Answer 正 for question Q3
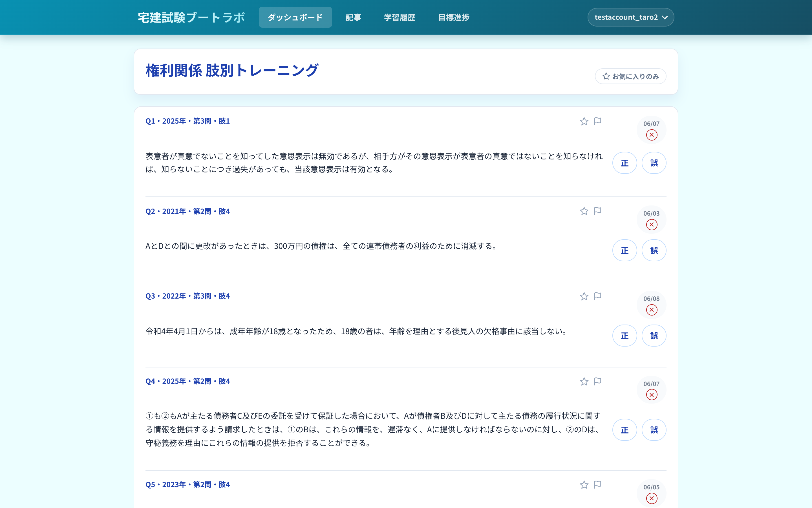812x508 pixels. point(625,336)
